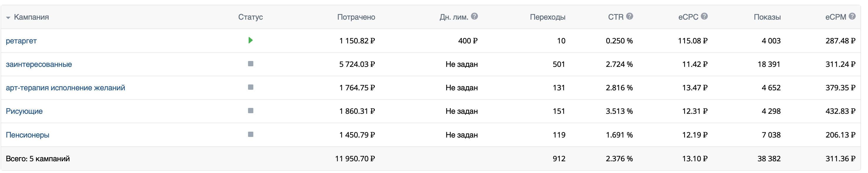Resume the Пенсионеры campaign via its status toggle
Image resolution: width=868 pixels, height=173 pixels.
tap(251, 135)
